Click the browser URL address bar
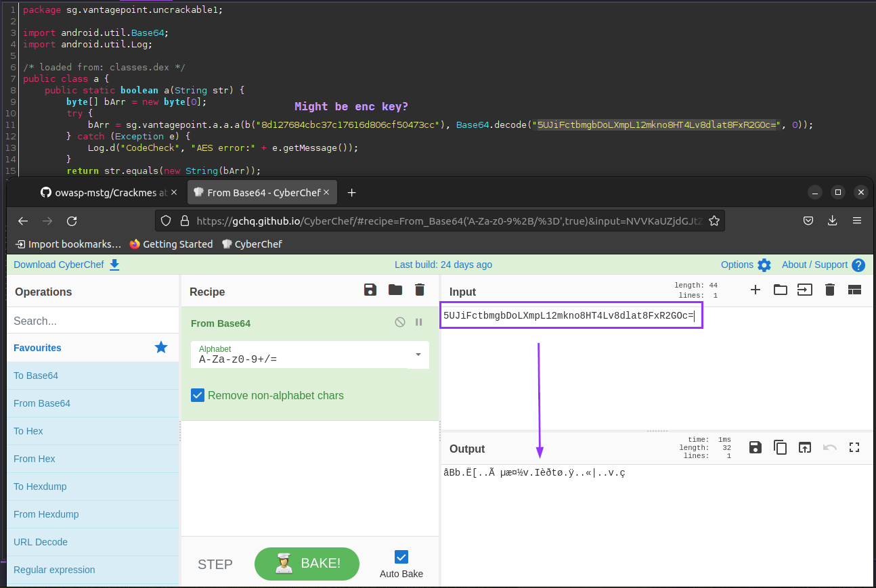This screenshot has width=876, height=588. (440, 221)
